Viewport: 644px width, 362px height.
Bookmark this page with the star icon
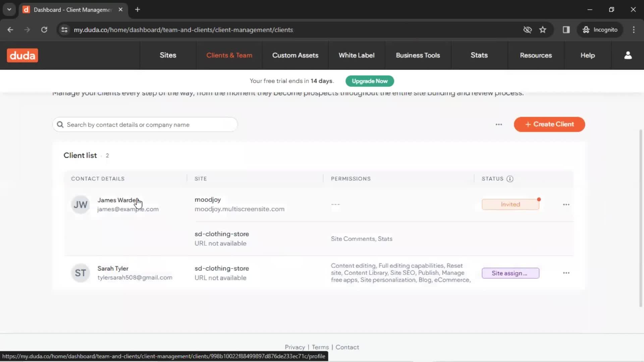543,30
